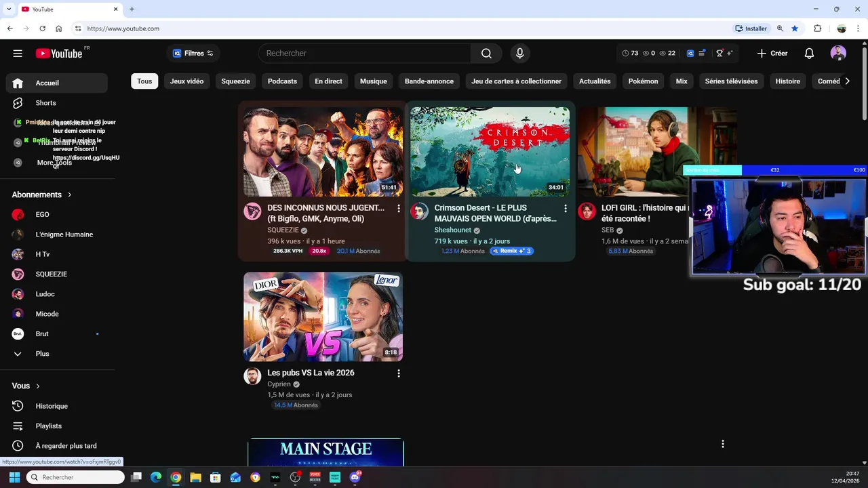
Task: Select the En direct chip
Action: 328,81
